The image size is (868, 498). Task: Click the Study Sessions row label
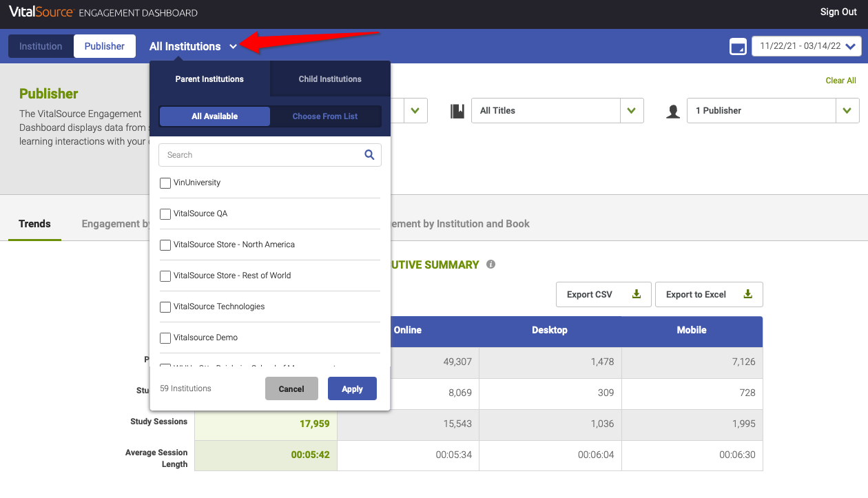click(158, 422)
